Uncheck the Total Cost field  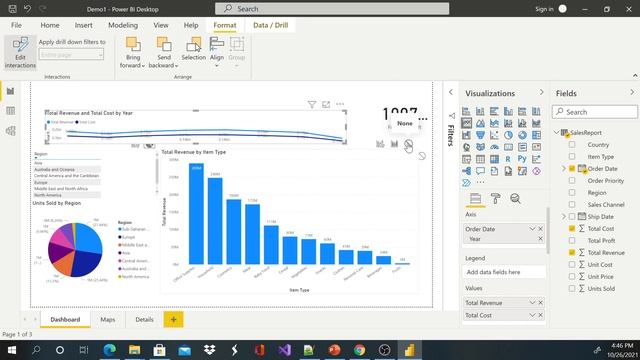point(572,229)
